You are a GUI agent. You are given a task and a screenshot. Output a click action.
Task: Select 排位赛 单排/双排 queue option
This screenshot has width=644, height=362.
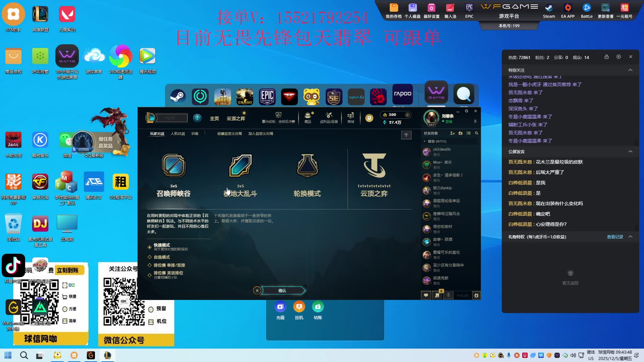(x=169, y=265)
